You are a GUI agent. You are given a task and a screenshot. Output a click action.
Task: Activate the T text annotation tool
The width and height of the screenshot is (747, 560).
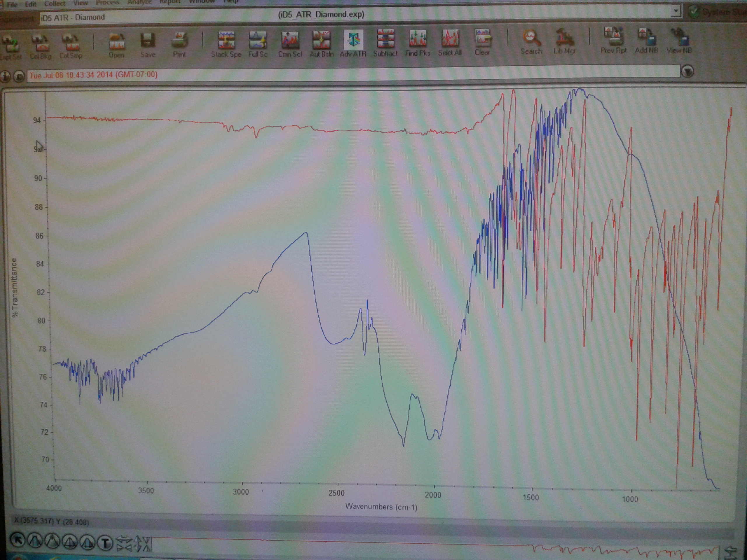[x=105, y=543]
